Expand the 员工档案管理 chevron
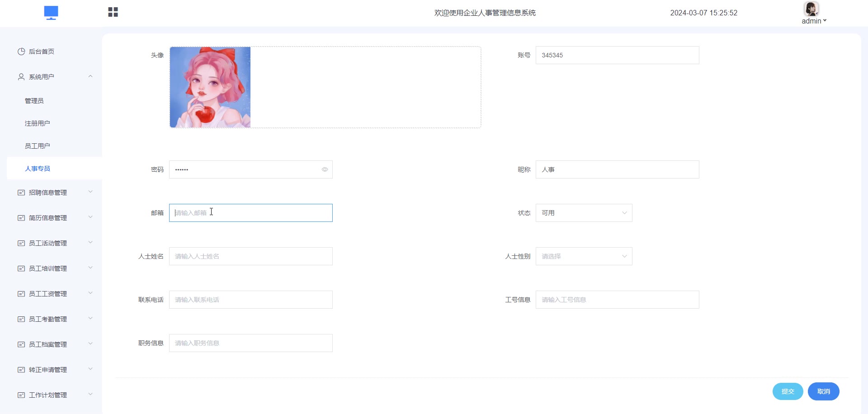The image size is (868, 414). (x=90, y=343)
